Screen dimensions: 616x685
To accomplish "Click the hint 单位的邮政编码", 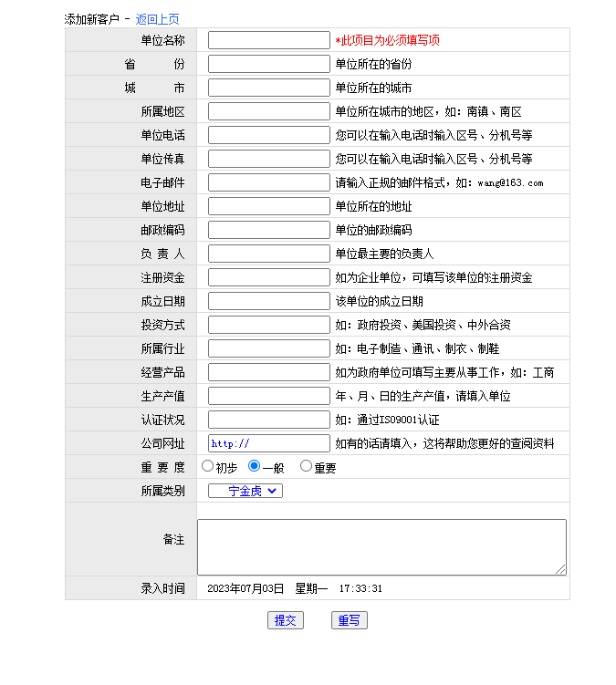I will 373,230.
